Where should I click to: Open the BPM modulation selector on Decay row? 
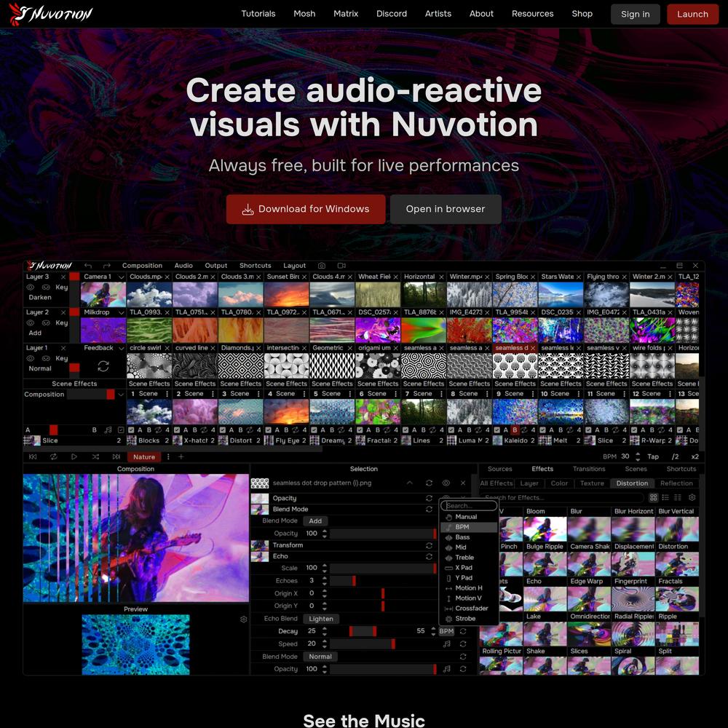click(x=446, y=631)
